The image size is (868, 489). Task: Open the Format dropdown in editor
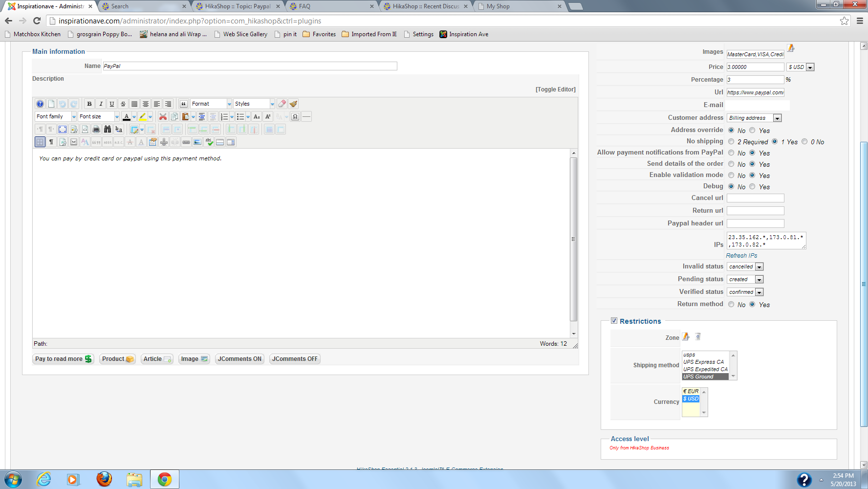point(211,104)
